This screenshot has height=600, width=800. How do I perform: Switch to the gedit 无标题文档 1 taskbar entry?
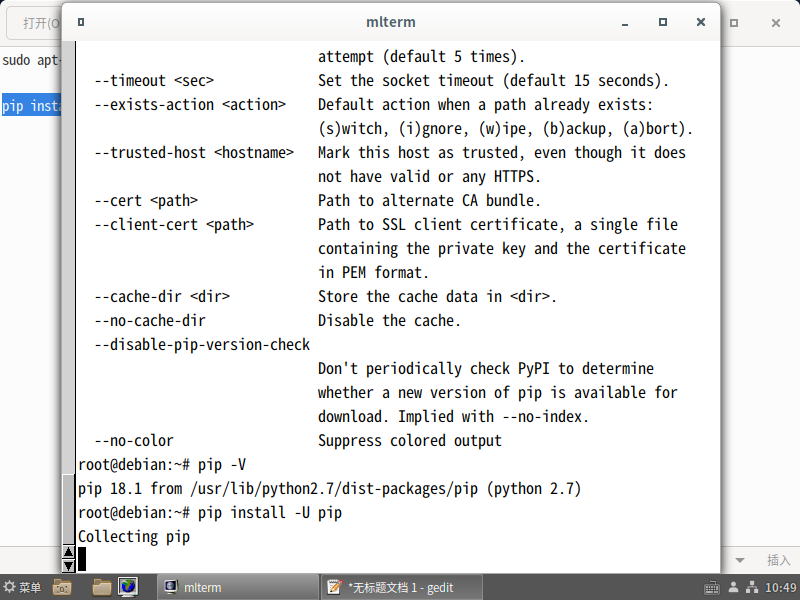[x=400, y=587]
